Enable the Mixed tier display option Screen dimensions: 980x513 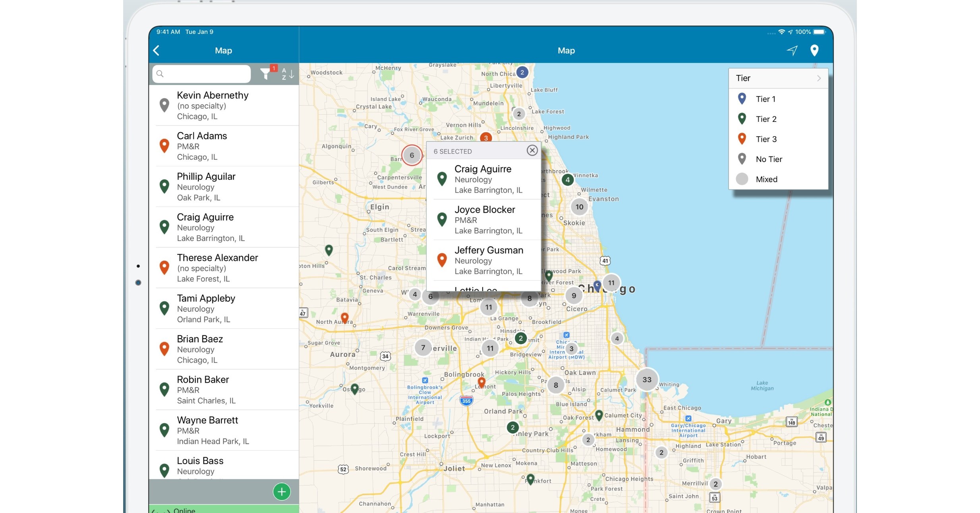[x=766, y=179]
